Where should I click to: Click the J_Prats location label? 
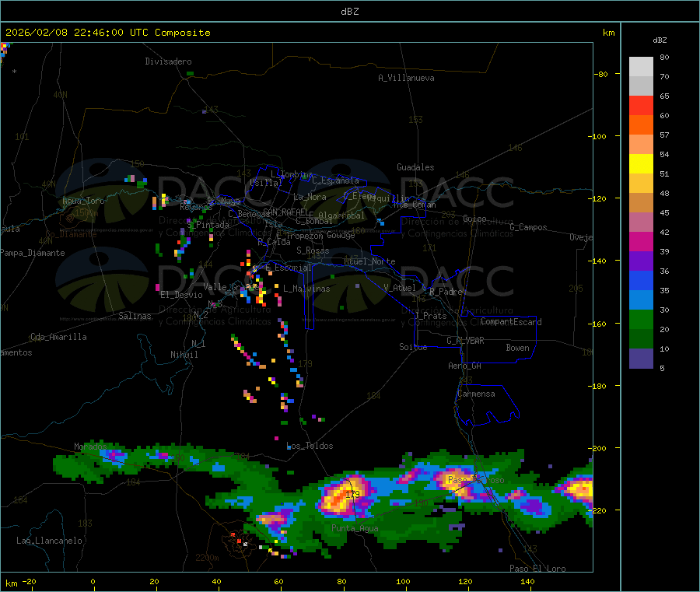(430, 316)
